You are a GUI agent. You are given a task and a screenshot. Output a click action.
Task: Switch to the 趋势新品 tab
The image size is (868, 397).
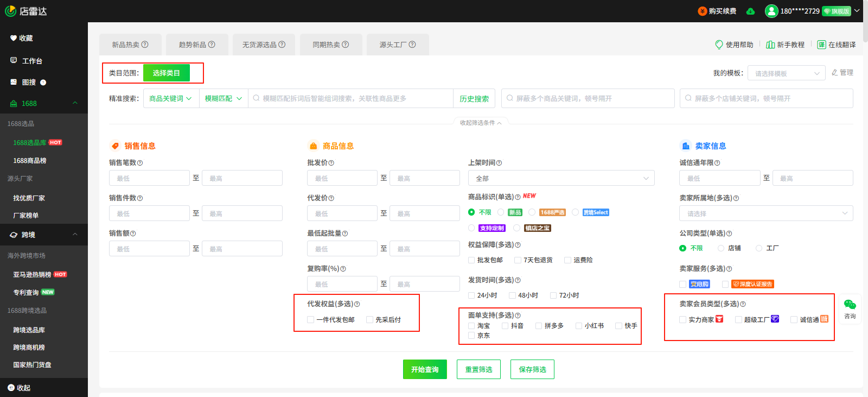click(x=196, y=45)
